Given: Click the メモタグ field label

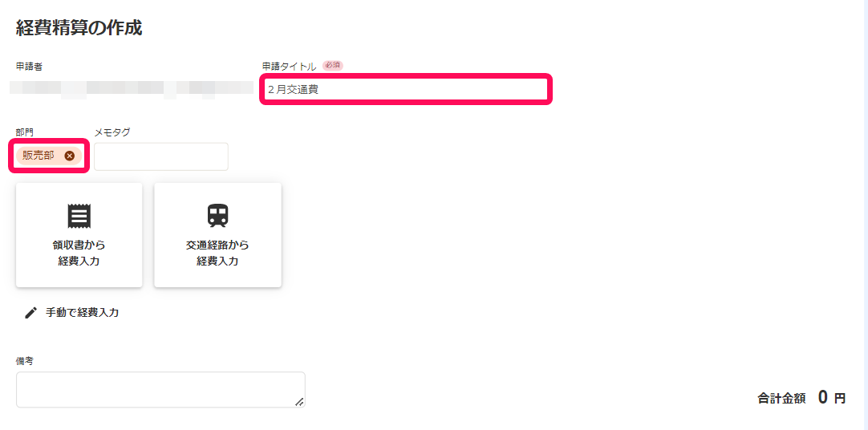Looking at the screenshot, I should coord(112,132).
